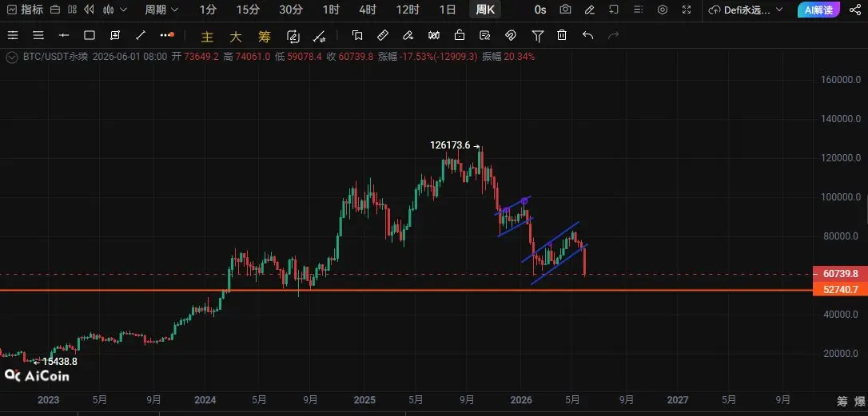Select the 周K weekly timeframe

click(485, 10)
